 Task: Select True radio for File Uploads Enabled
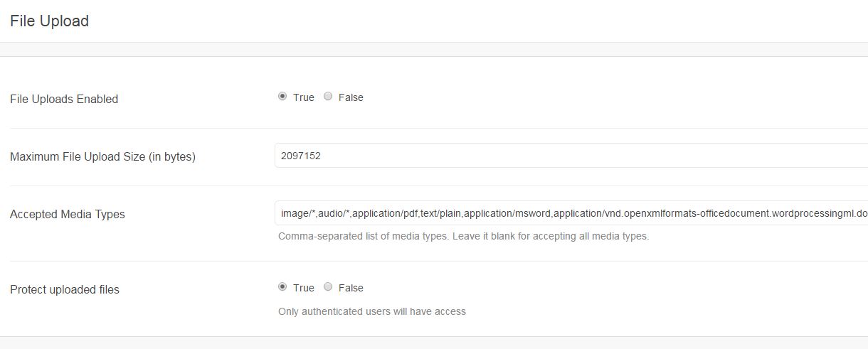coord(282,97)
